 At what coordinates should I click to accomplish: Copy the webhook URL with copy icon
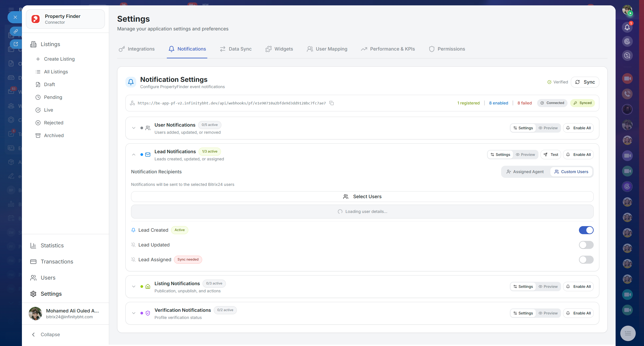(x=331, y=103)
